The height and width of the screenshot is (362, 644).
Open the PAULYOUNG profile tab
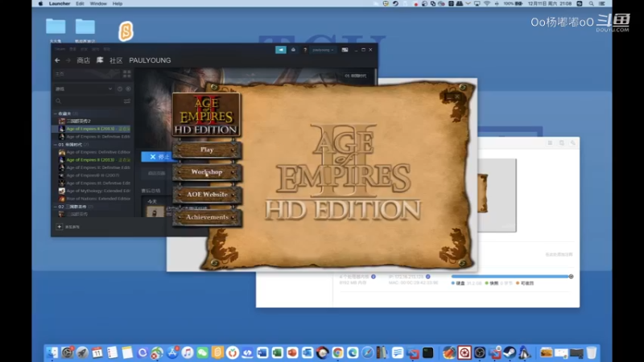[150, 60]
